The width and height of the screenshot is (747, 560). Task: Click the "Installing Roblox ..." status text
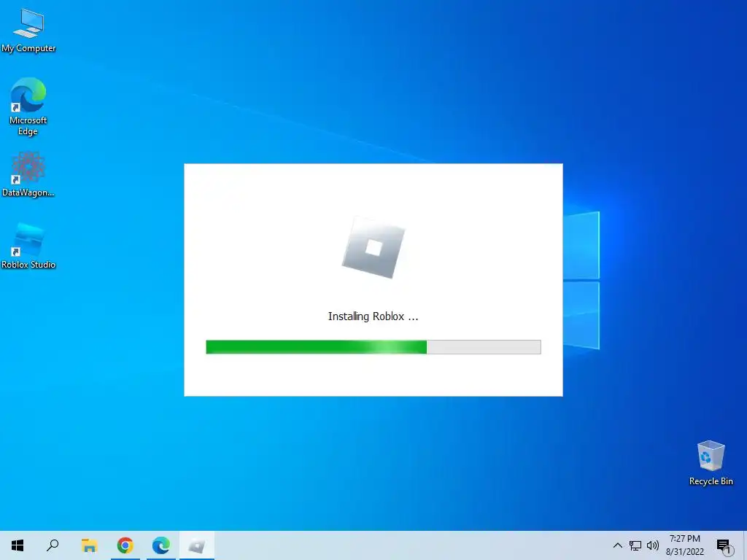[373, 316]
